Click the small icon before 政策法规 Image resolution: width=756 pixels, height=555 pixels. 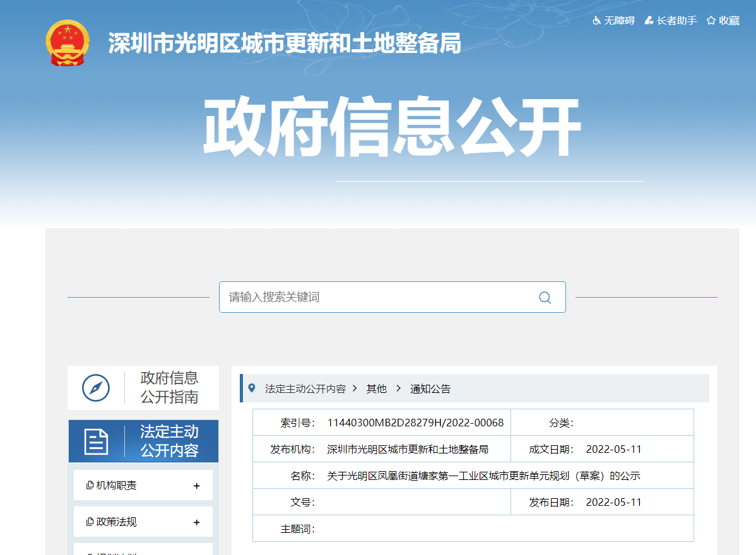click(x=90, y=522)
